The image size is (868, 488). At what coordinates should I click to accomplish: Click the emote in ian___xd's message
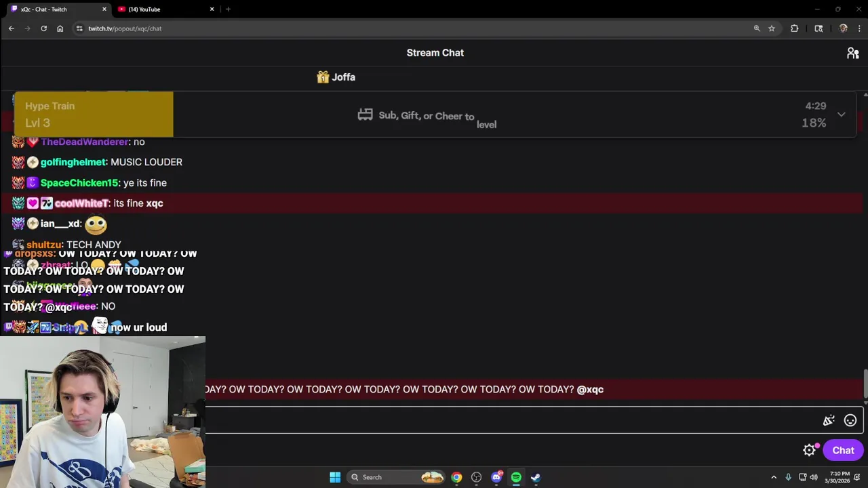click(96, 224)
